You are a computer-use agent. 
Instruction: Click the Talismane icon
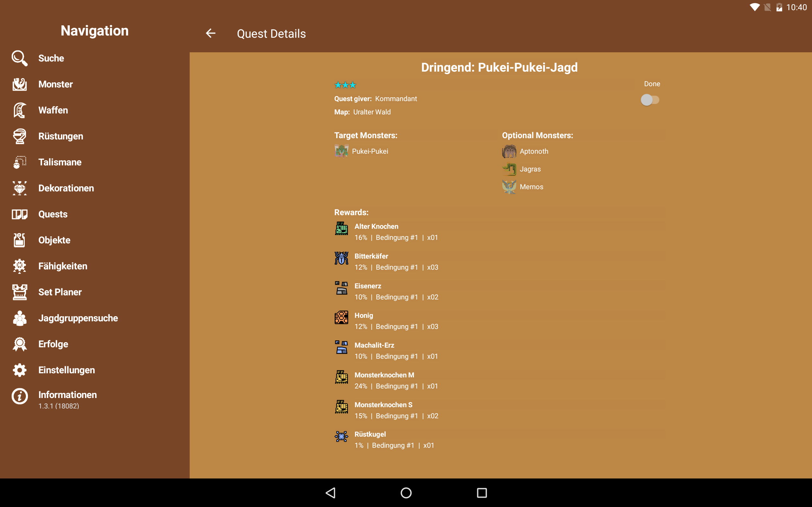19,162
